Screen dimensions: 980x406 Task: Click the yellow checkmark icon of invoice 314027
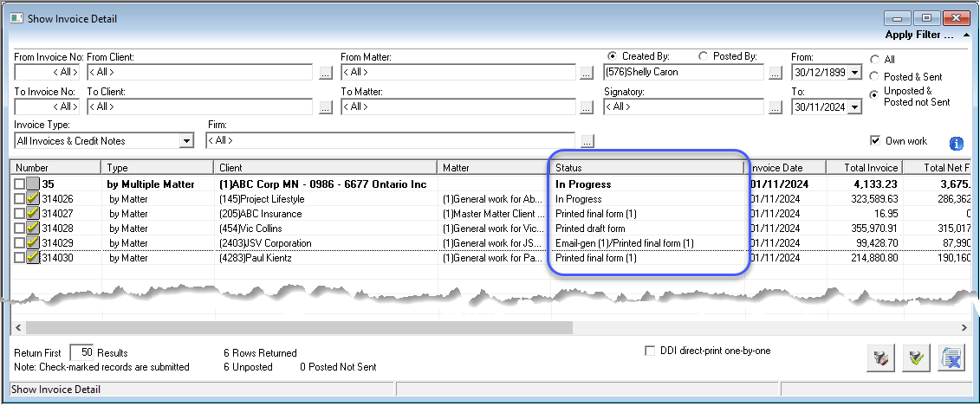click(x=34, y=214)
